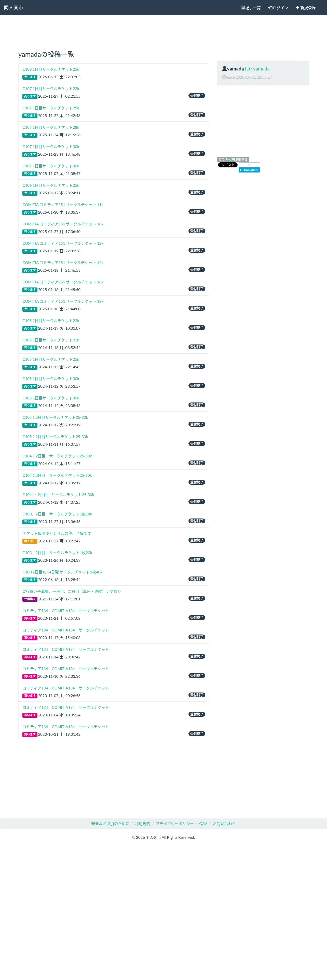Open チケット取引キャンセルの件、了解です post
Image resolution: width=327 pixels, height=980 pixels.
(57, 533)
